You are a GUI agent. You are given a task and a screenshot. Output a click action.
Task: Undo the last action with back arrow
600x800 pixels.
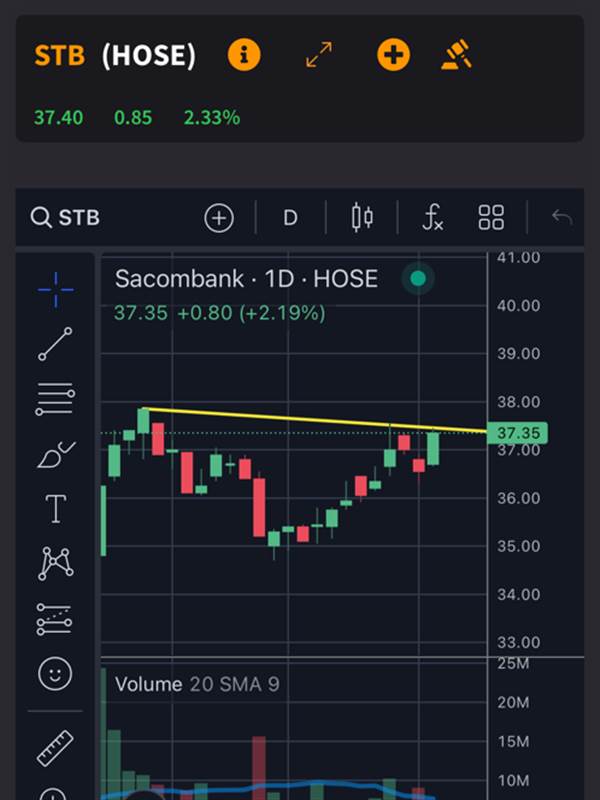tap(562, 218)
